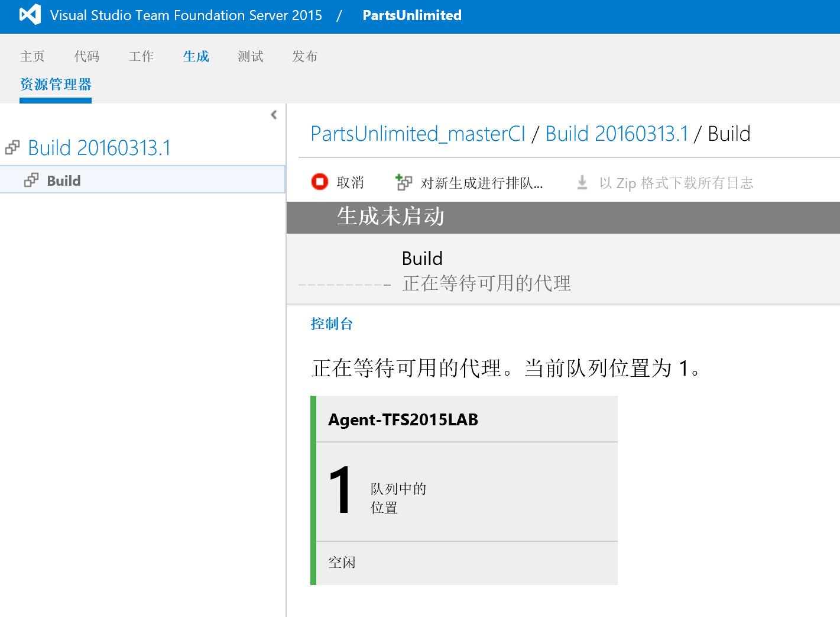Open Visual Studio Team Foundation Server 2015 home link
The image size is (840, 617).
coord(186,15)
